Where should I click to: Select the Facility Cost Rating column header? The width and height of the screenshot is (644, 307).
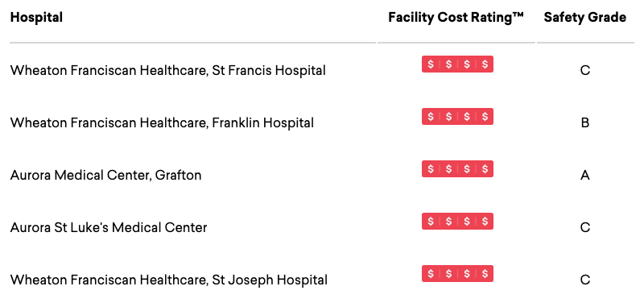coord(456,17)
